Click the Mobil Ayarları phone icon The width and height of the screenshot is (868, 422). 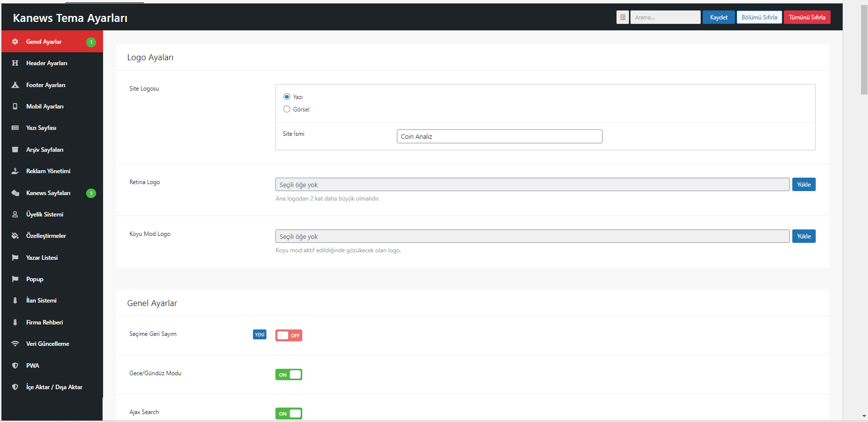tap(15, 106)
